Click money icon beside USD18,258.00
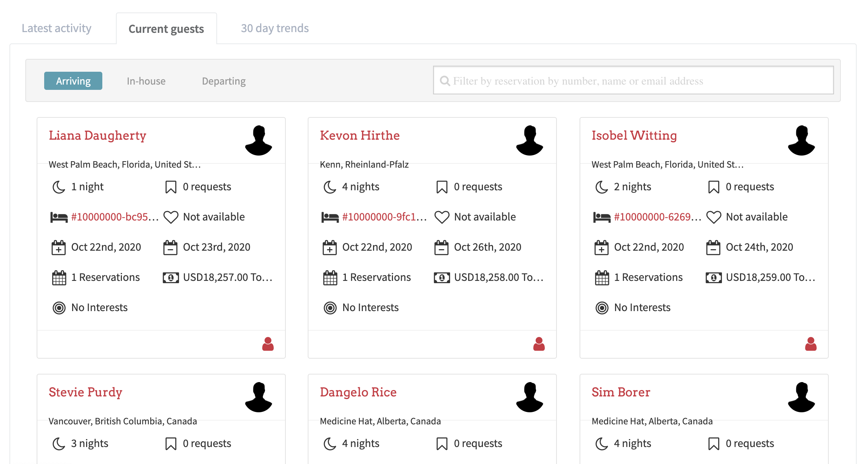 442,278
